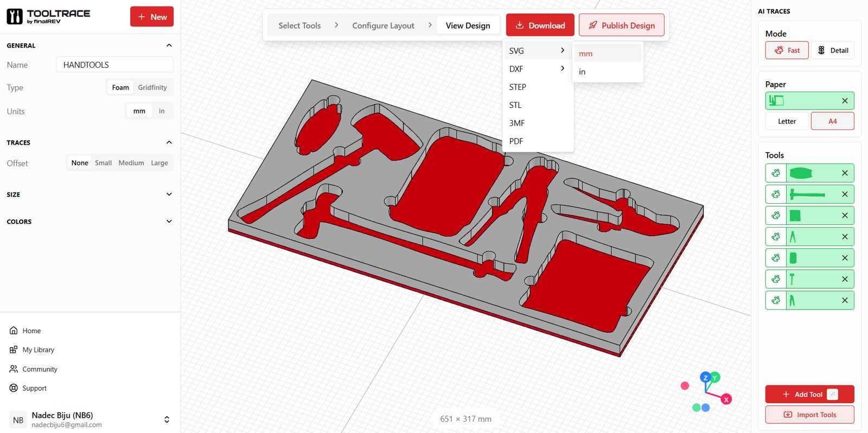Screen dimensions: 868x433
Task: Retrace the hammer tool in Tools list
Action: point(776,194)
